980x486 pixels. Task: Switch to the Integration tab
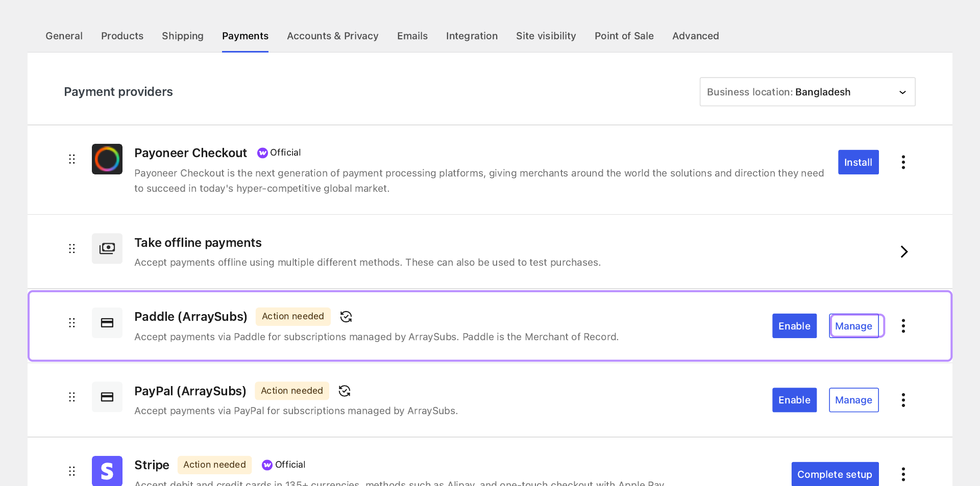[x=472, y=36]
